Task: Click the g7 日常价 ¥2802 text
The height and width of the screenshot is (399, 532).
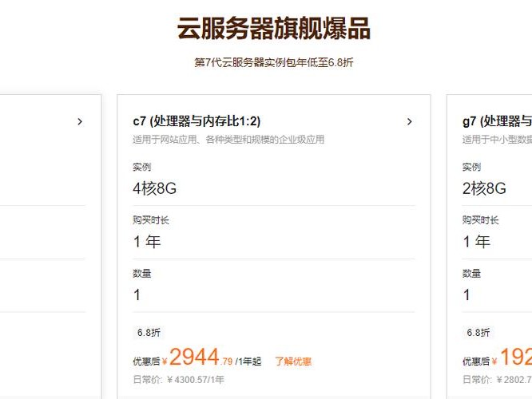Action: tap(497, 380)
